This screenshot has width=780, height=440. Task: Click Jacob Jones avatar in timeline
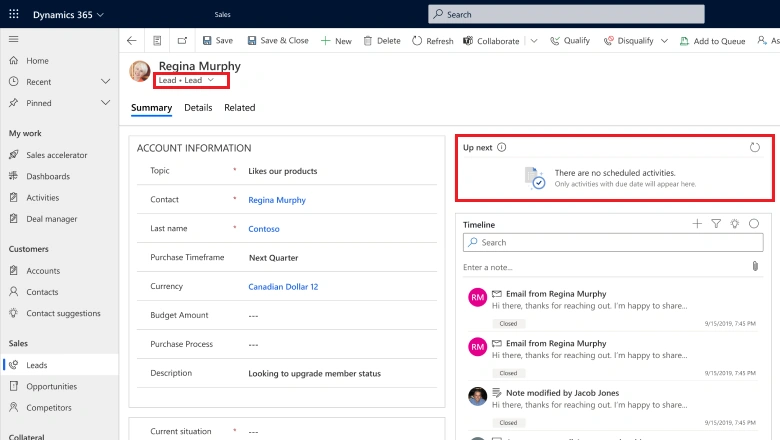(x=478, y=396)
